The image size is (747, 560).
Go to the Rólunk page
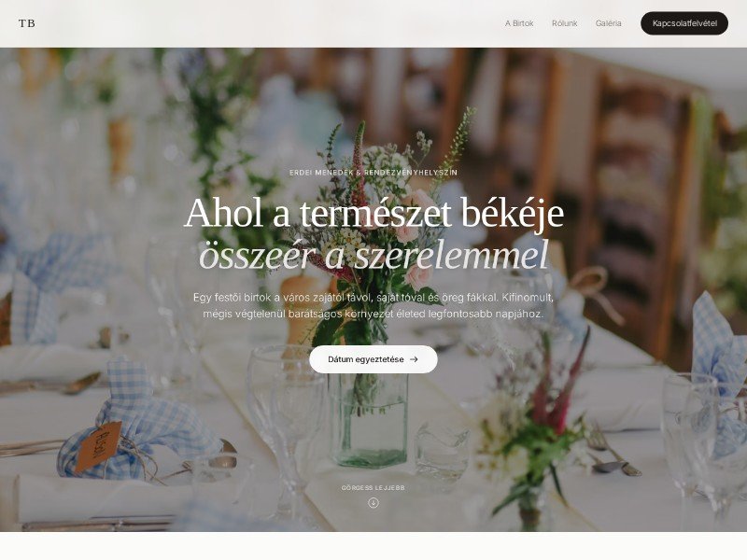point(565,23)
